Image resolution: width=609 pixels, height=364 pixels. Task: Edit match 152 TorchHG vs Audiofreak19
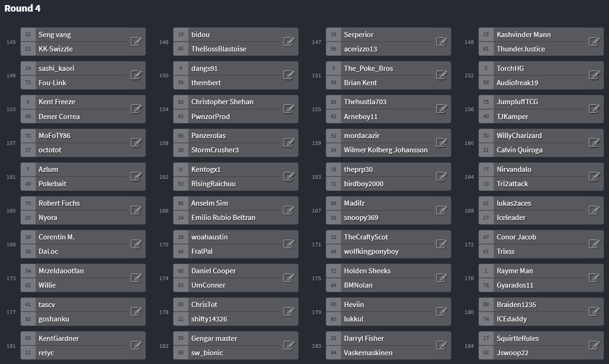pyautogui.click(x=594, y=75)
